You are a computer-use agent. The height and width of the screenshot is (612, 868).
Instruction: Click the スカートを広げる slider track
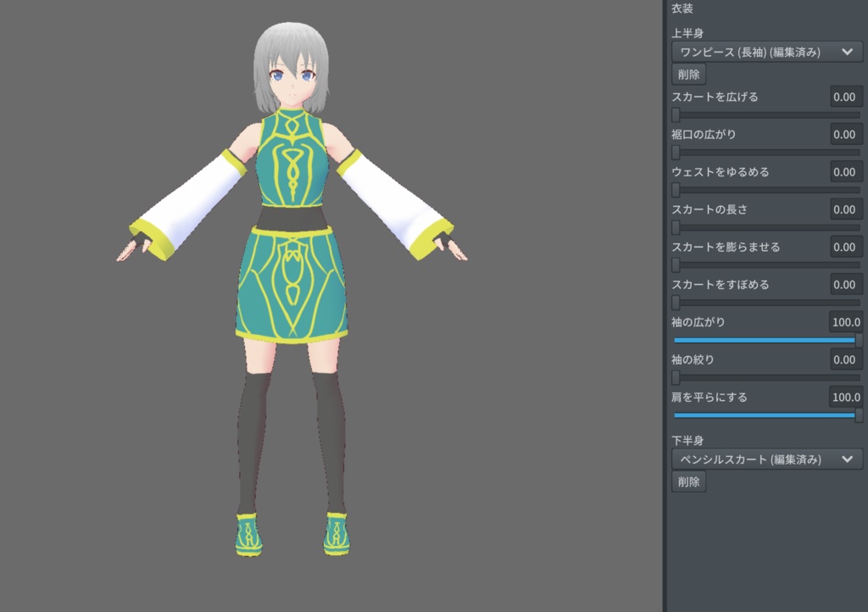(763, 114)
